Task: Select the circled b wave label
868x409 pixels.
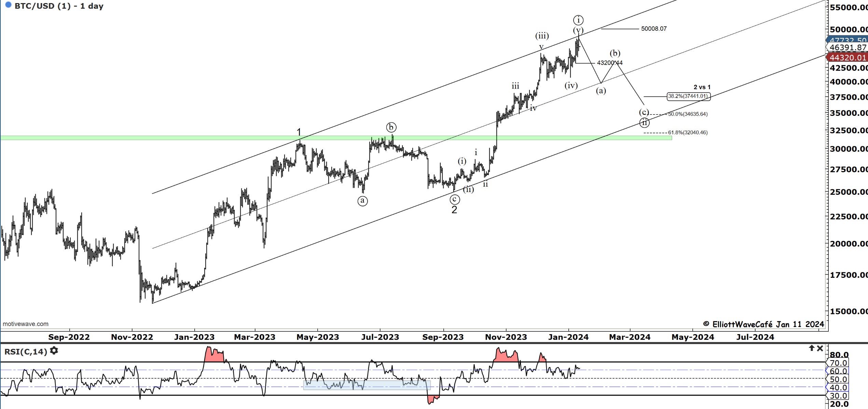Action: 391,127
